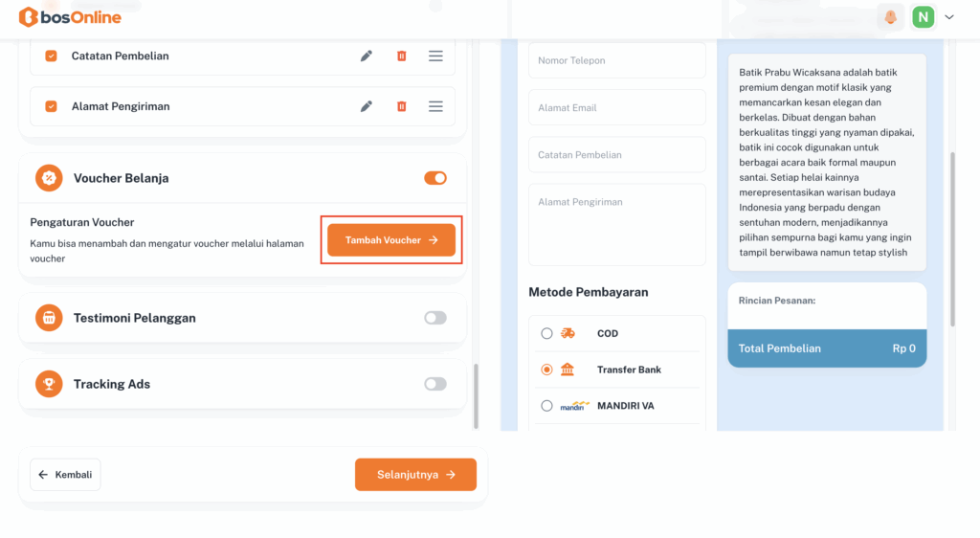Select the COD payment method
This screenshot has height=538, width=980.
tap(546, 333)
